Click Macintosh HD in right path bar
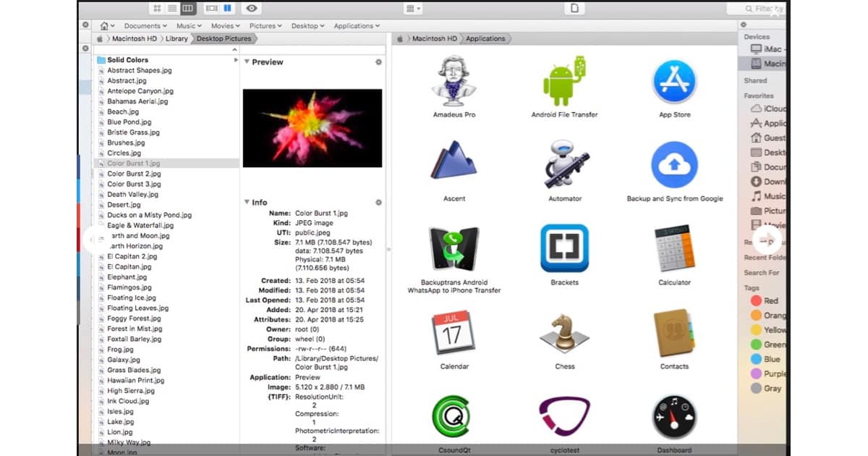Viewport: 868px width, 456px height. pyautogui.click(x=435, y=39)
